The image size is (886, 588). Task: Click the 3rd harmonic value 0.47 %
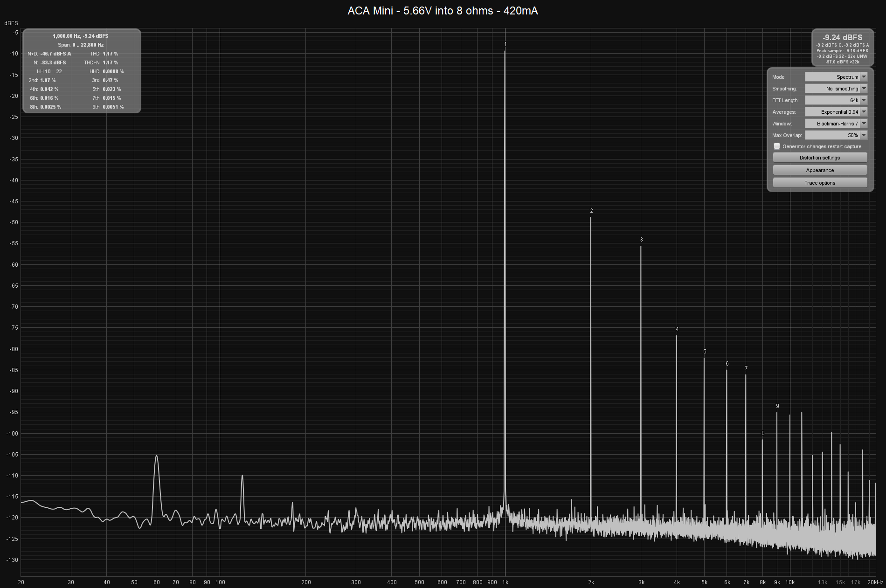111,80
